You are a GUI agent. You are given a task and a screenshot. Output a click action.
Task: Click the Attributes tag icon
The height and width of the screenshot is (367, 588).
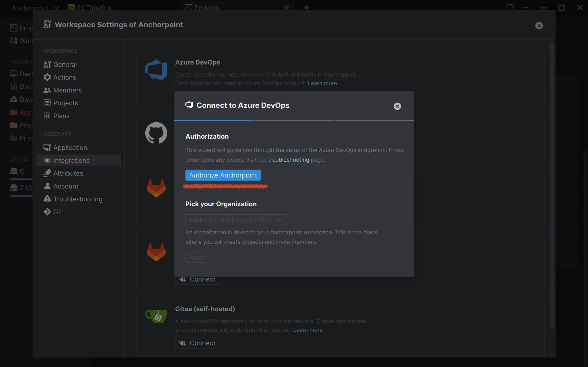(x=47, y=173)
